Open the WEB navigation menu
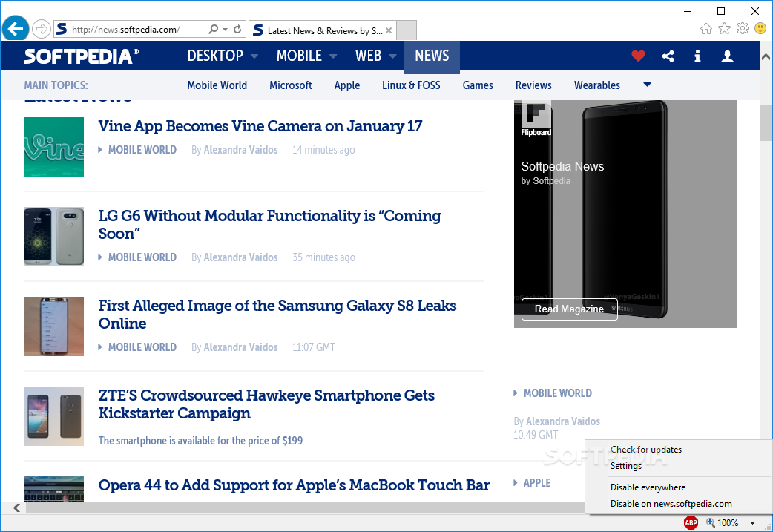Viewport: 773px width, 532px height. pos(368,56)
